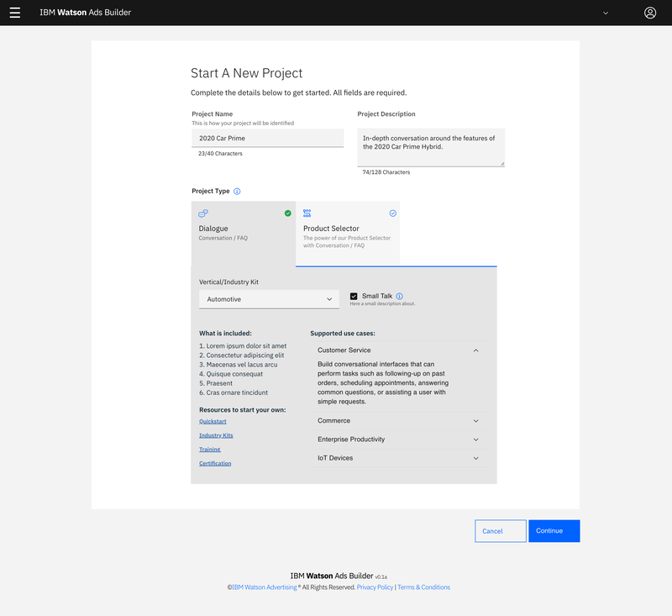Open the header chevron dropdown
Image resolution: width=672 pixels, height=616 pixels.
tap(605, 13)
